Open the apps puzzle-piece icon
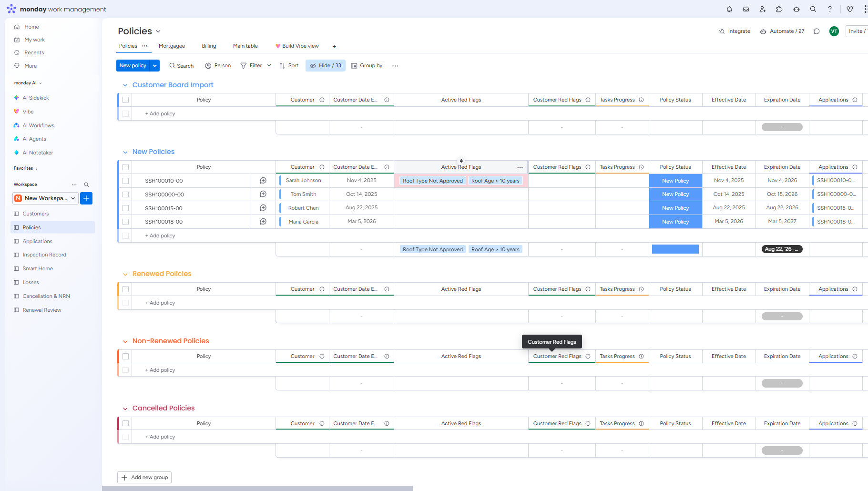Screen dimensions: 868x491 (x=779, y=9)
